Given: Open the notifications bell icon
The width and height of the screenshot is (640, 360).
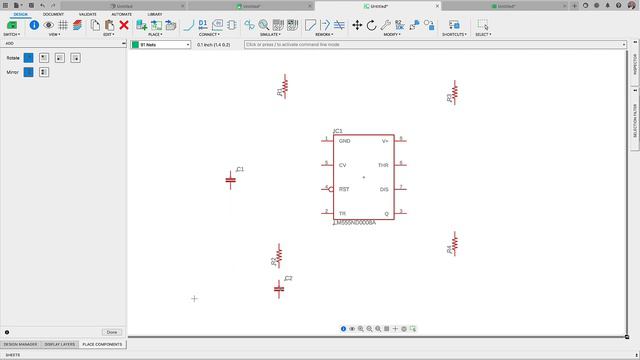Looking at the screenshot, I should tap(607, 5).
